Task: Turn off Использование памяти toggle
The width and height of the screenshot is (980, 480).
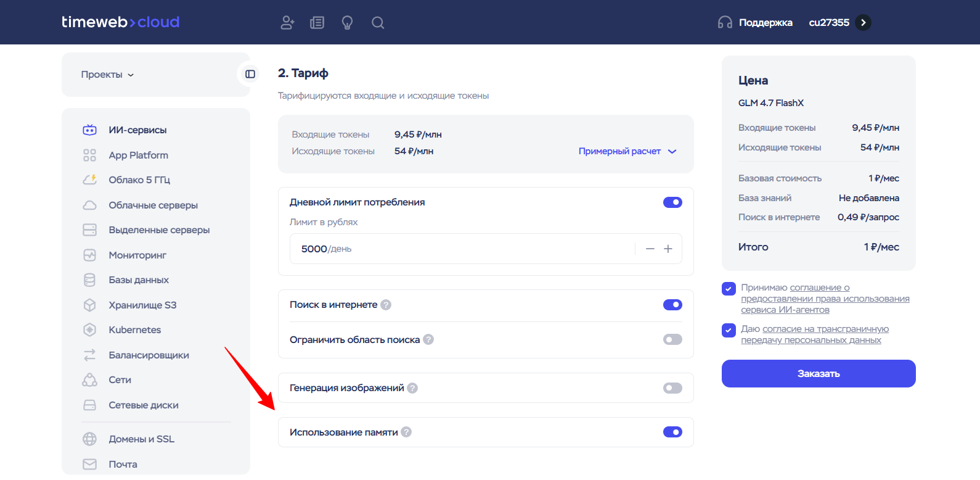Action: [672, 432]
